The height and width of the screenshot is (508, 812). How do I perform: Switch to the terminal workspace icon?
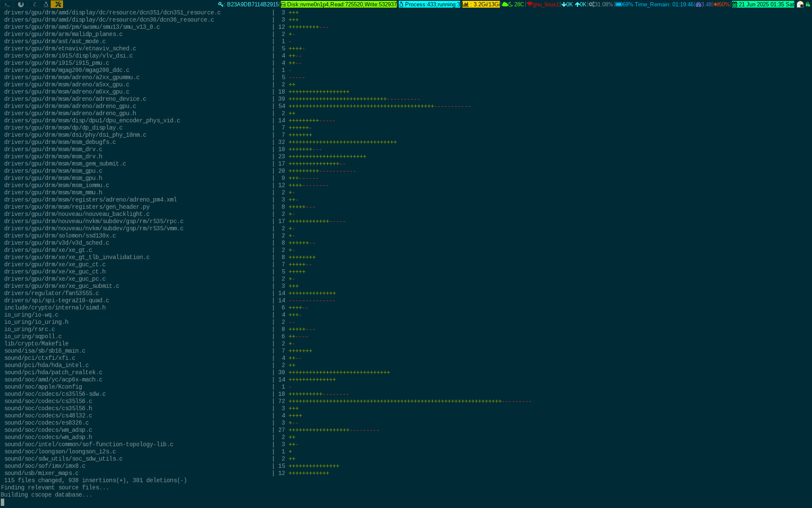click(x=7, y=4)
